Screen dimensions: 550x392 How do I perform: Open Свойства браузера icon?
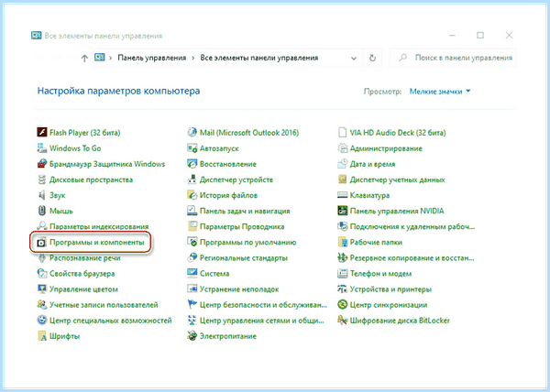[x=42, y=273]
